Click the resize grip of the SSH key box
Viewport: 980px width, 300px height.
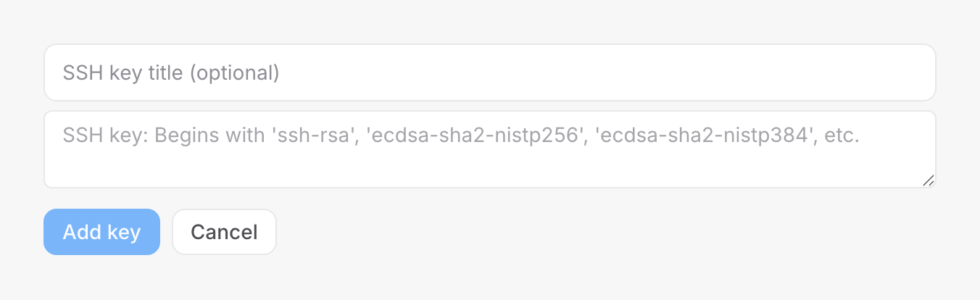[929, 180]
